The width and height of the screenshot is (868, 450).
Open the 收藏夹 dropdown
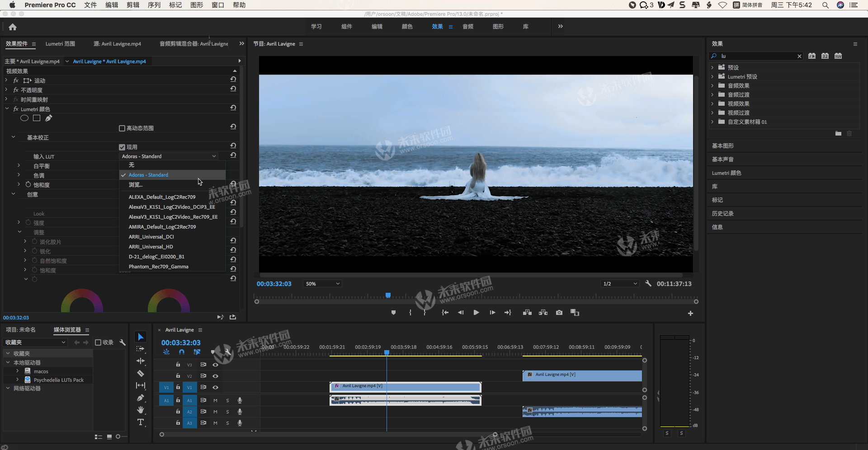click(35, 342)
